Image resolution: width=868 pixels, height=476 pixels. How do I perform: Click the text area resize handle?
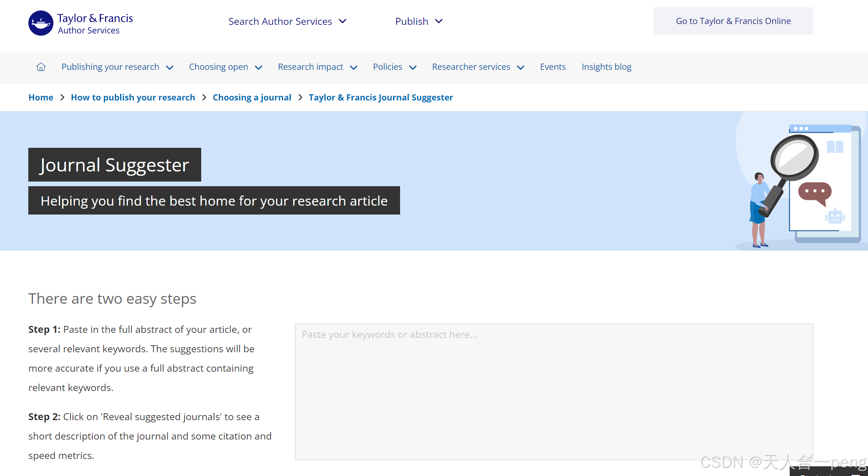pyautogui.click(x=810, y=457)
